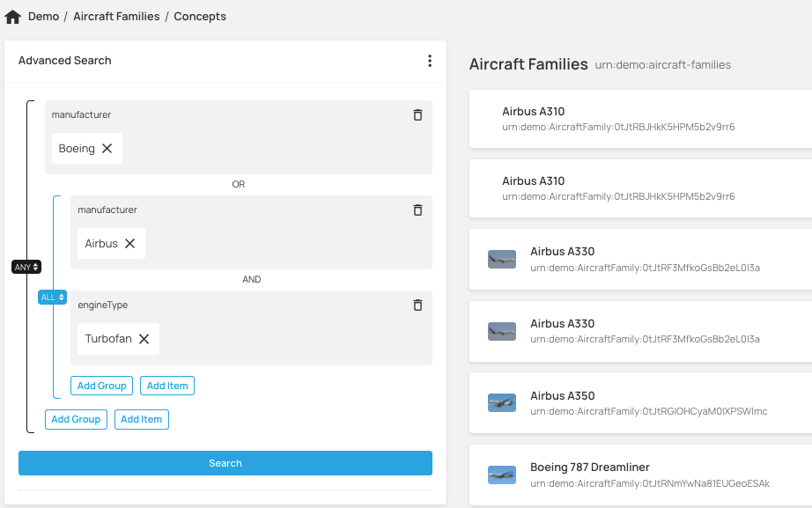Image resolution: width=812 pixels, height=508 pixels.
Task: Click the inner Add Item button
Action: pyautogui.click(x=167, y=386)
